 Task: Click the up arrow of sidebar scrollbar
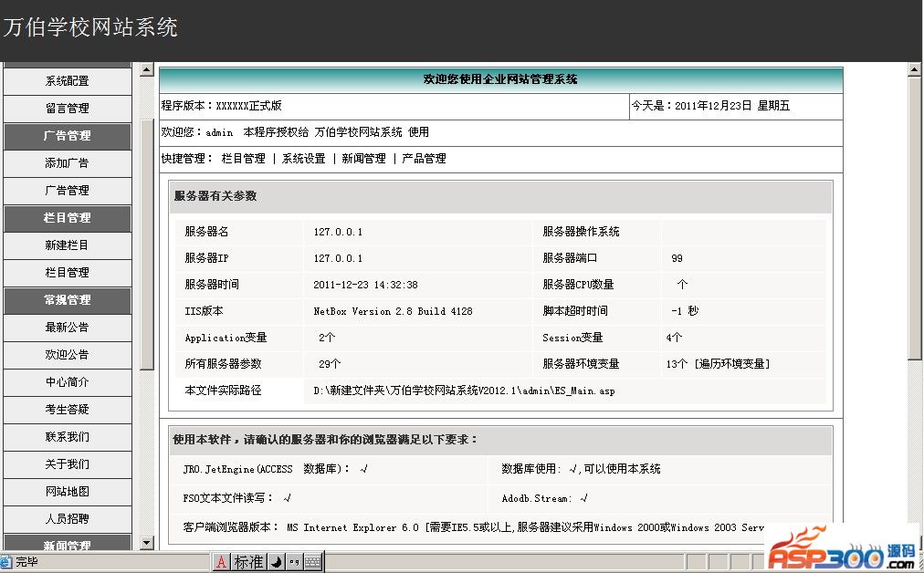pyautogui.click(x=147, y=70)
